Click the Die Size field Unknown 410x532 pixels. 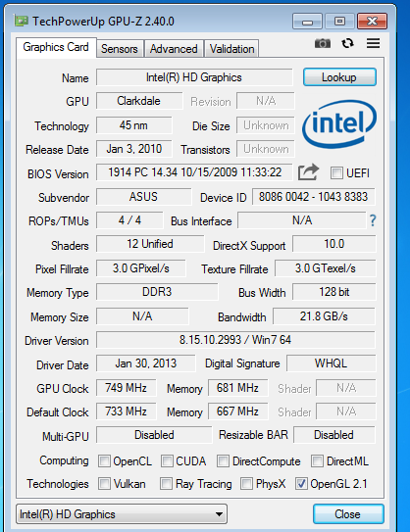click(x=266, y=125)
